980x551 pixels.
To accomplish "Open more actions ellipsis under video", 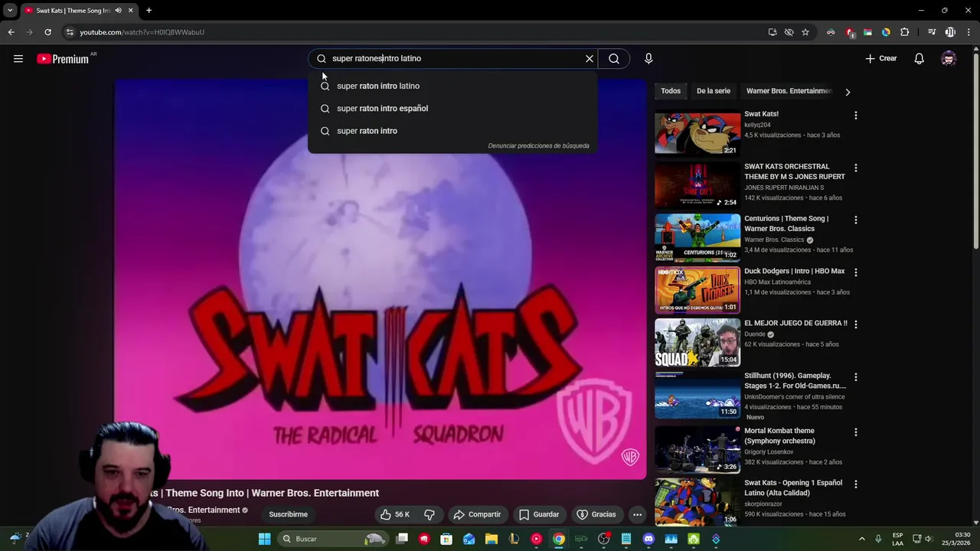I will [x=637, y=514].
